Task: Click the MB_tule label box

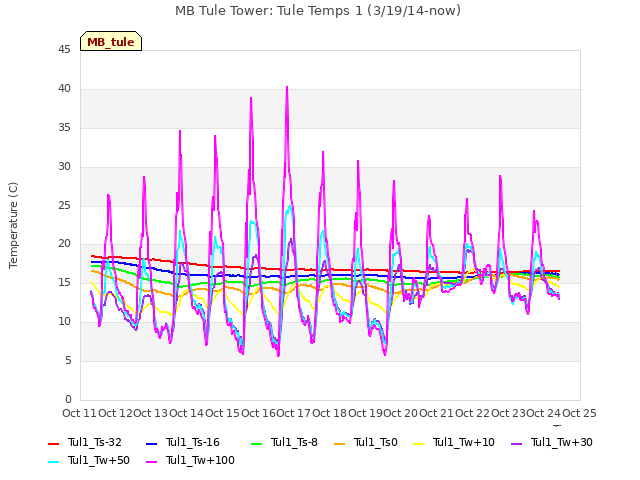Action: click(x=111, y=41)
